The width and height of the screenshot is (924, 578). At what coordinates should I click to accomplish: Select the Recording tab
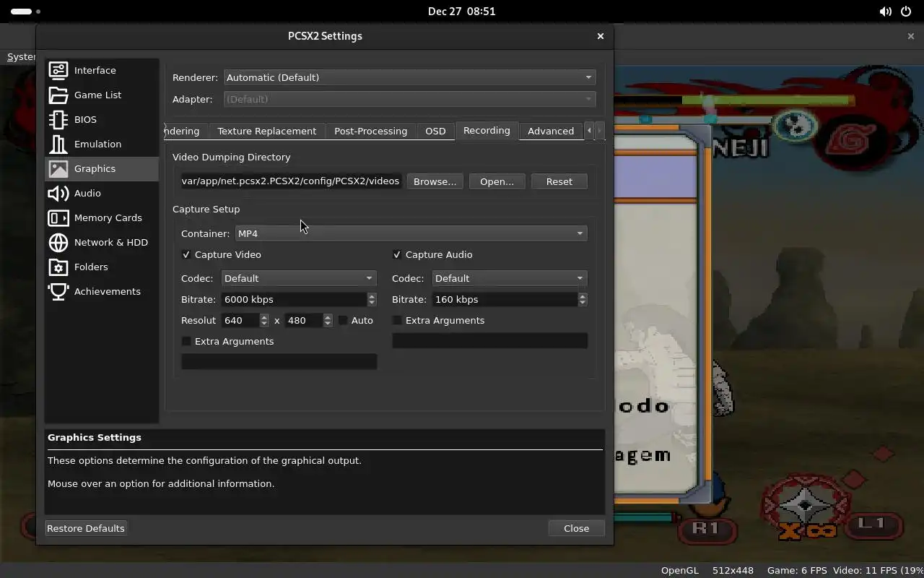pyautogui.click(x=487, y=130)
